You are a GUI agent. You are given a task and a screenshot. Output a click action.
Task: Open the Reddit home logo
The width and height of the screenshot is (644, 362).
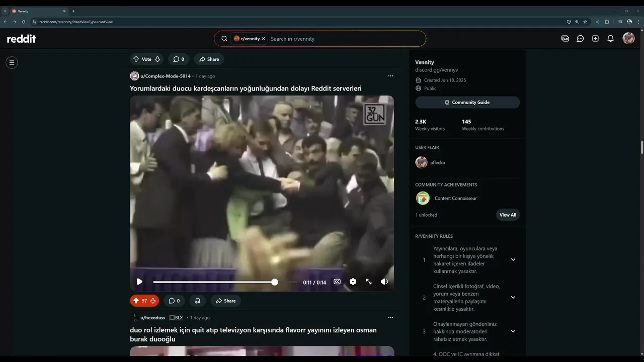(21, 39)
